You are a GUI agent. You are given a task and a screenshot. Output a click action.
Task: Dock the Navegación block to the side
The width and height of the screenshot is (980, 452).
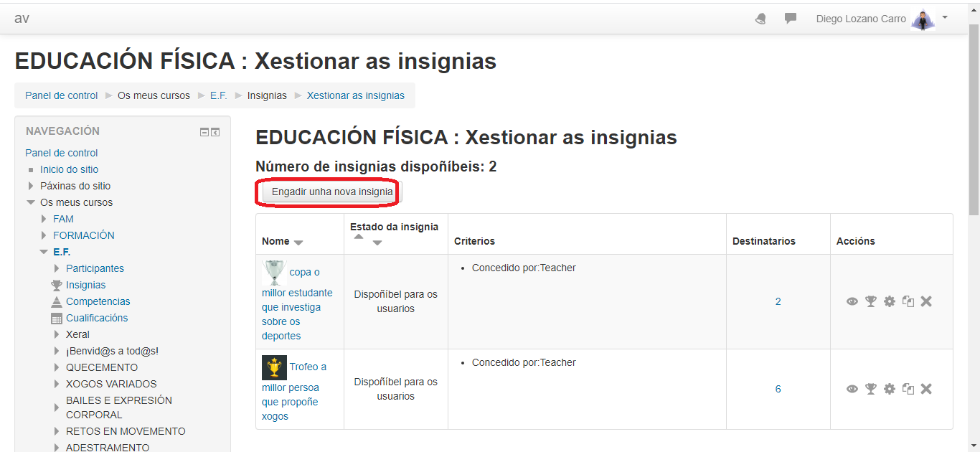coord(215,132)
